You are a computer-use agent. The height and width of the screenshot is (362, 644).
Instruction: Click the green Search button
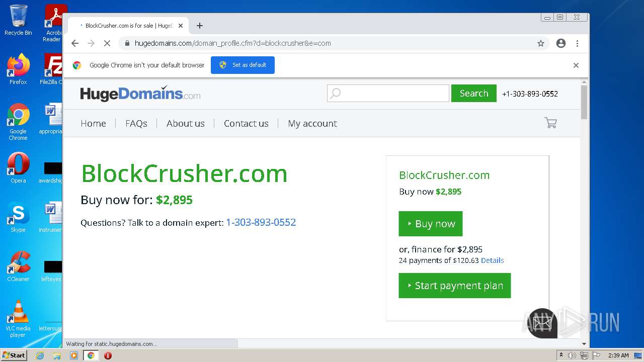coord(474,93)
